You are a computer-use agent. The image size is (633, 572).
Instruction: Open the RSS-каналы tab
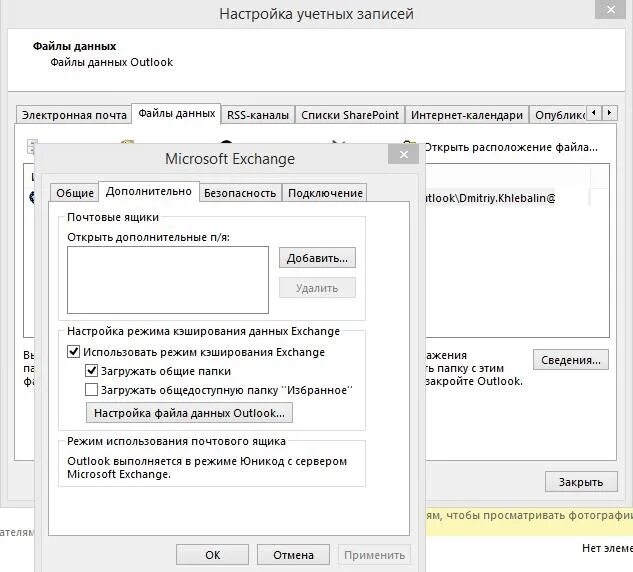pyautogui.click(x=258, y=115)
